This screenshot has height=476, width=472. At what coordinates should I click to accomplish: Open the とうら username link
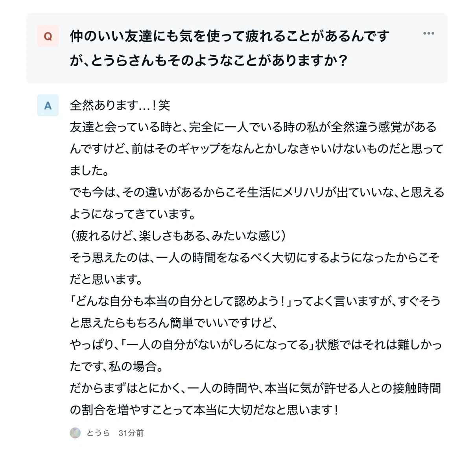[98, 433]
